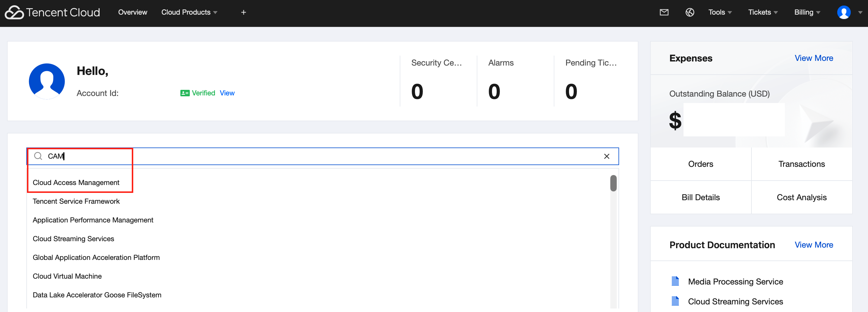Click the Verified status label
This screenshot has width=868, height=312.
tap(203, 93)
